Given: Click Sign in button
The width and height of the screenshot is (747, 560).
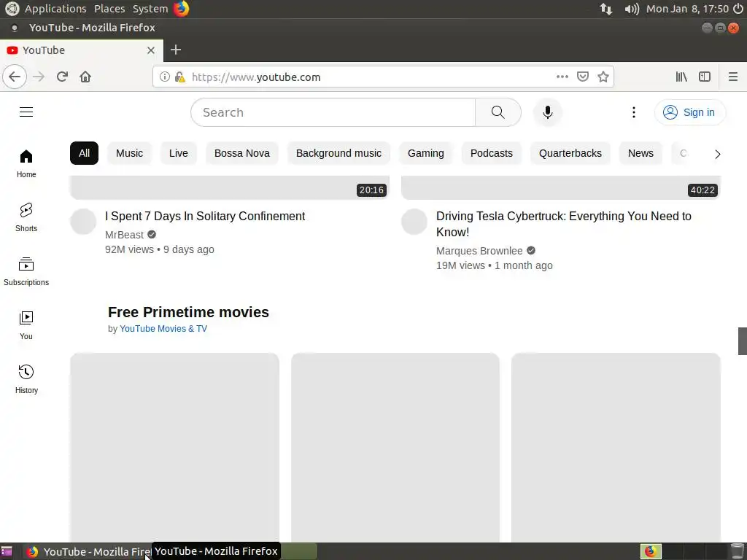Looking at the screenshot, I should [690, 112].
